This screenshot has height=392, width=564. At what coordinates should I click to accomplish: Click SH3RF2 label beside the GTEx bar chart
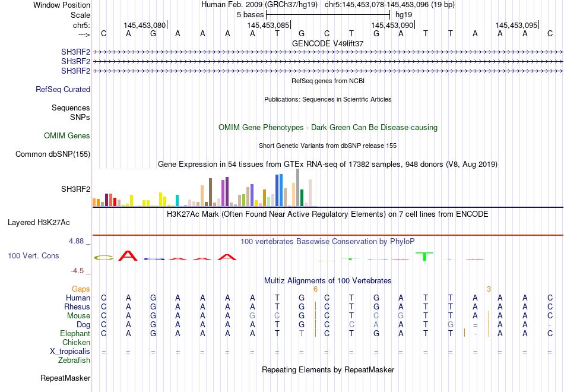point(75,189)
